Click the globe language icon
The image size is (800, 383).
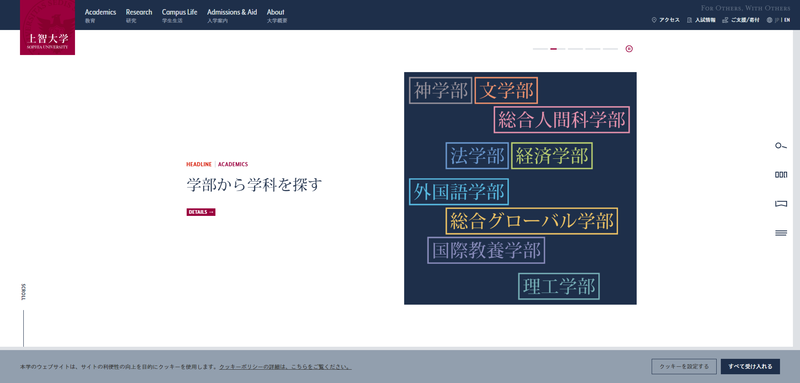[769, 20]
